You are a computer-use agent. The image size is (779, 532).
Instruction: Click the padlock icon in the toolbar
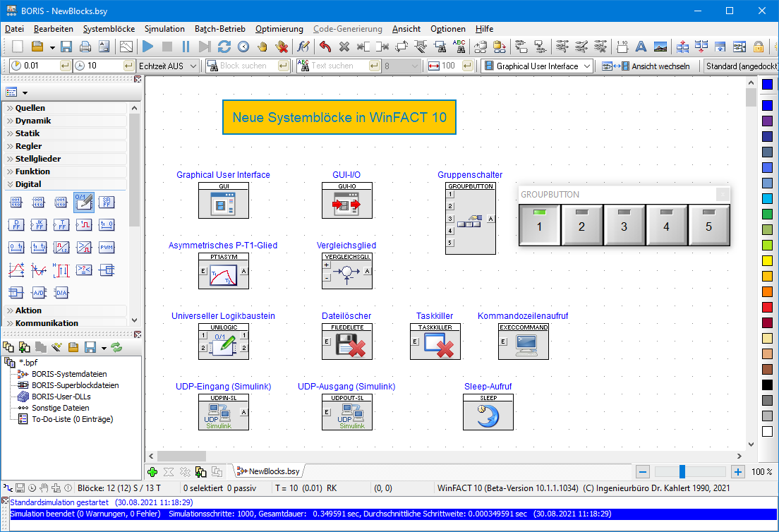[758, 47]
